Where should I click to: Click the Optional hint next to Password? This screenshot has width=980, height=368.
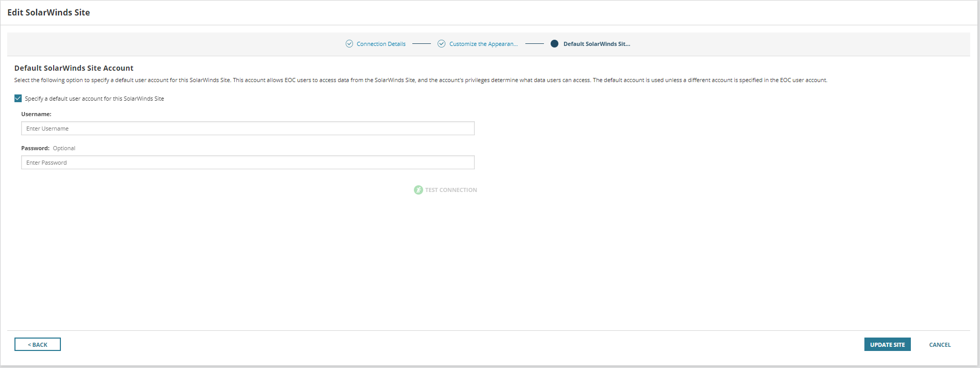point(64,148)
